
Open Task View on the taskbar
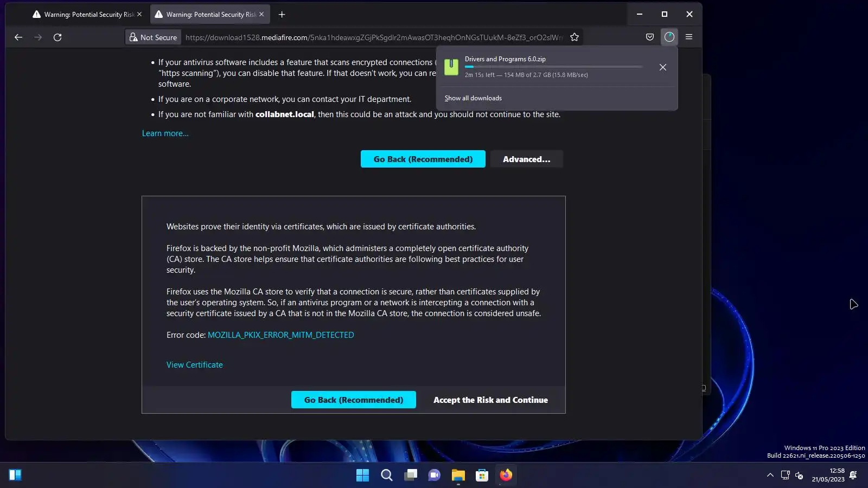point(411,476)
